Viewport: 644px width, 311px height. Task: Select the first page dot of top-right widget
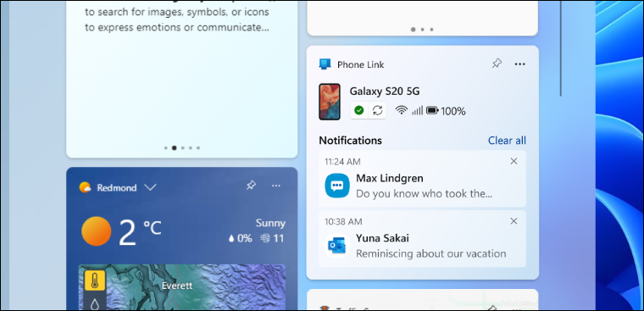click(414, 29)
